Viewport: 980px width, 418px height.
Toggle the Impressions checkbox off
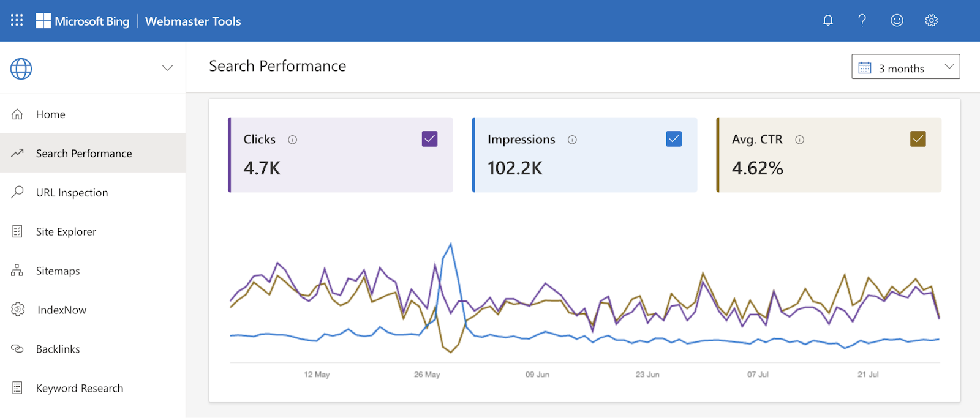tap(674, 139)
